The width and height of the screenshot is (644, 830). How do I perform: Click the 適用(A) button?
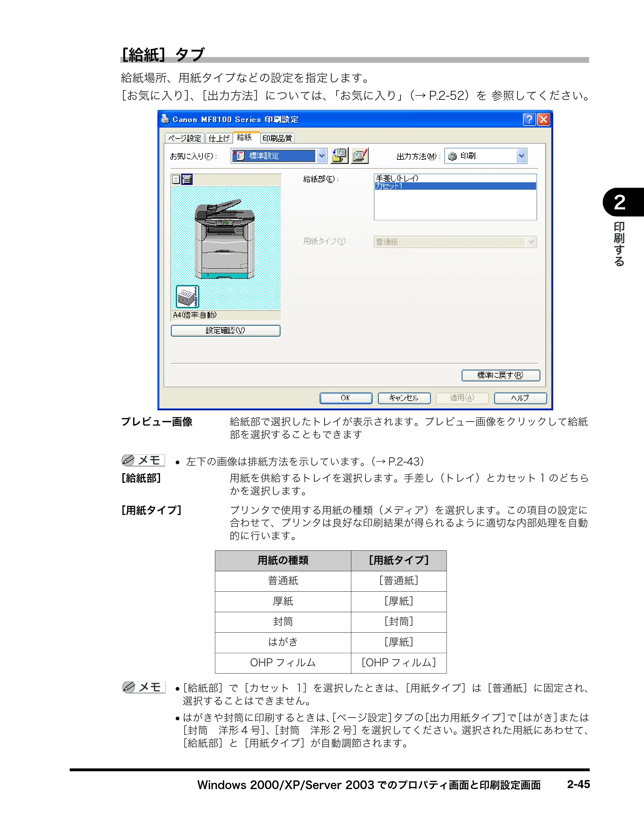point(462,398)
